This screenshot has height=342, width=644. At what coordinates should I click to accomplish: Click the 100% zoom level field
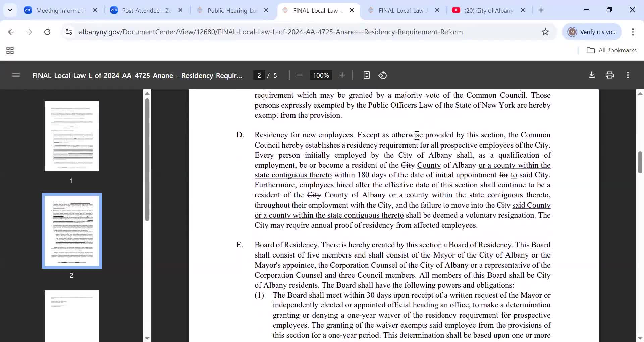coord(321,75)
